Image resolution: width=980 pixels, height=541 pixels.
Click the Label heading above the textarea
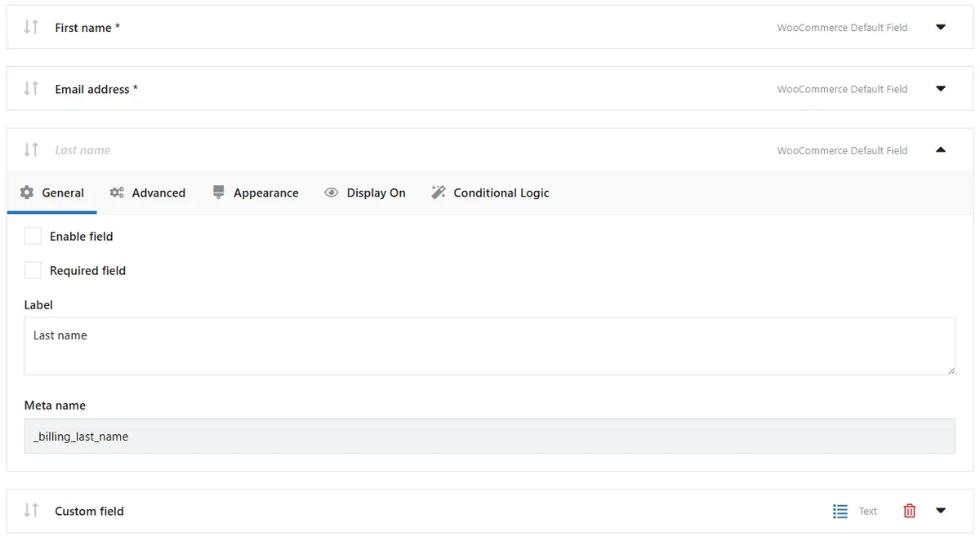coord(38,304)
